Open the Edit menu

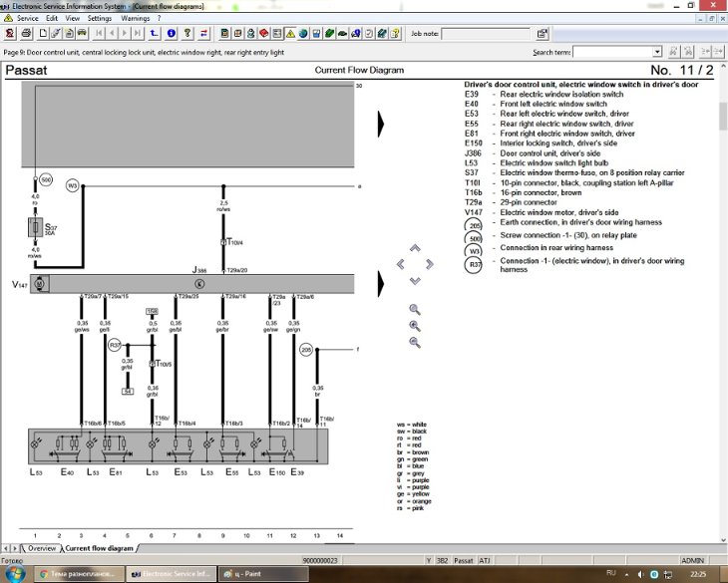click(x=52, y=18)
